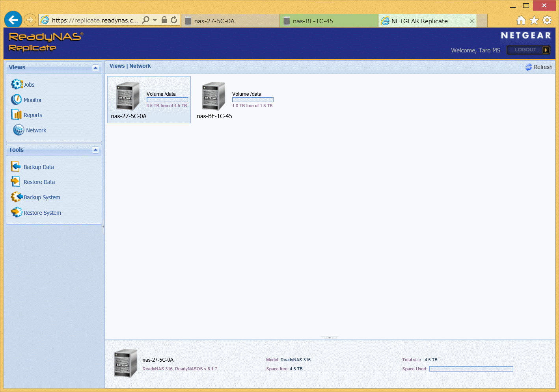Image resolution: width=559 pixels, height=392 pixels.
Task: Click the Reports bar chart icon
Action: (x=16, y=115)
